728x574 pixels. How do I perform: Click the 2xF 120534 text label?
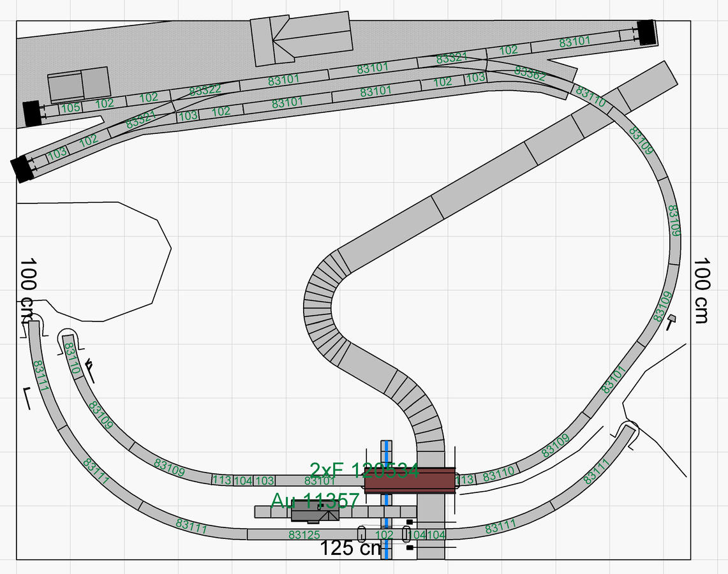click(364, 471)
